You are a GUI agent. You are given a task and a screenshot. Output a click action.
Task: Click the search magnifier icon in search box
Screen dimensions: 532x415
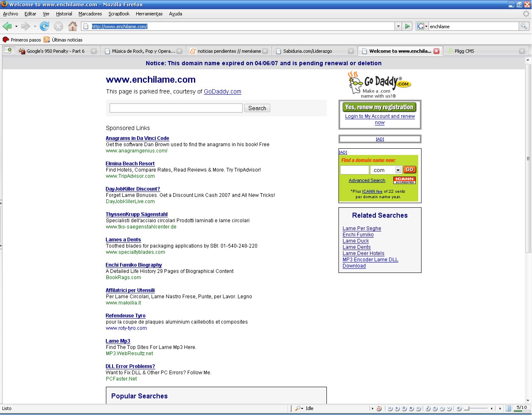coord(524,27)
